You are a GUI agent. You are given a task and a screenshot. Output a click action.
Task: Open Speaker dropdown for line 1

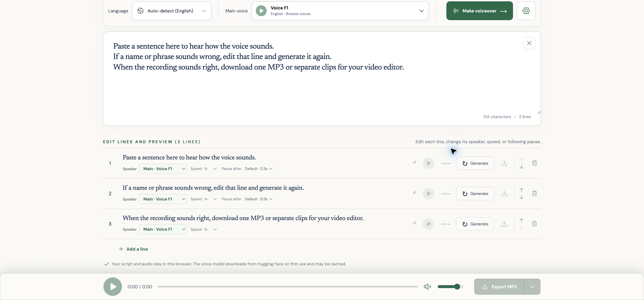pos(163,169)
